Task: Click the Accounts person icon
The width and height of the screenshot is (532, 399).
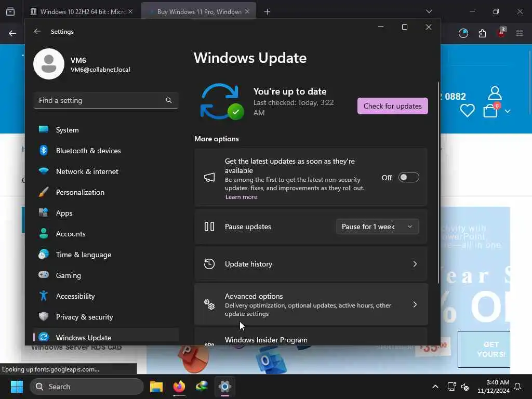Action: (44, 233)
